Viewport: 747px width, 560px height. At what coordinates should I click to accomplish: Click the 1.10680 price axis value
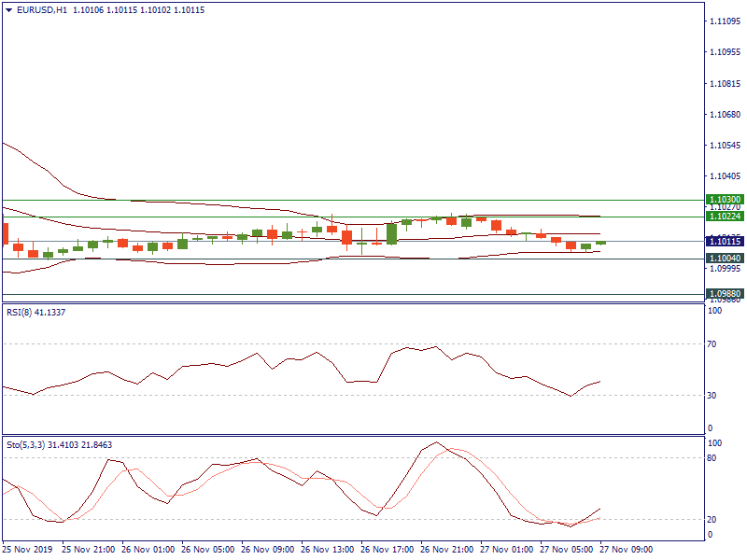[x=725, y=115]
